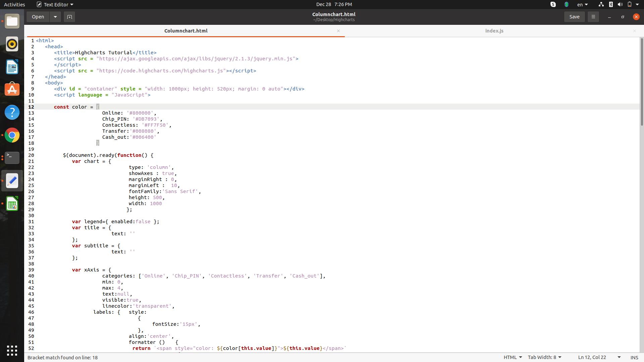
Task: Click the '#FF7F50' color value
Action: (155, 125)
